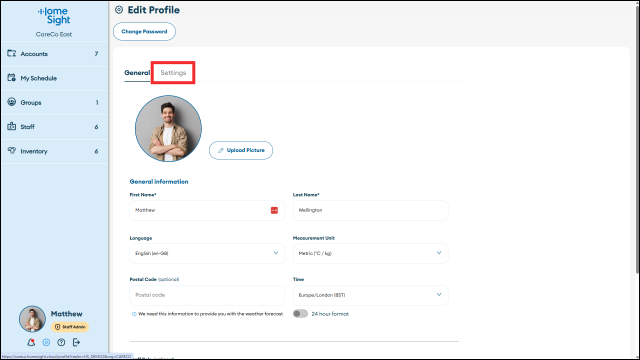The width and height of the screenshot is (640, 360).
Task: Toggle the 24 hour format switch
Action: point(300,313)
